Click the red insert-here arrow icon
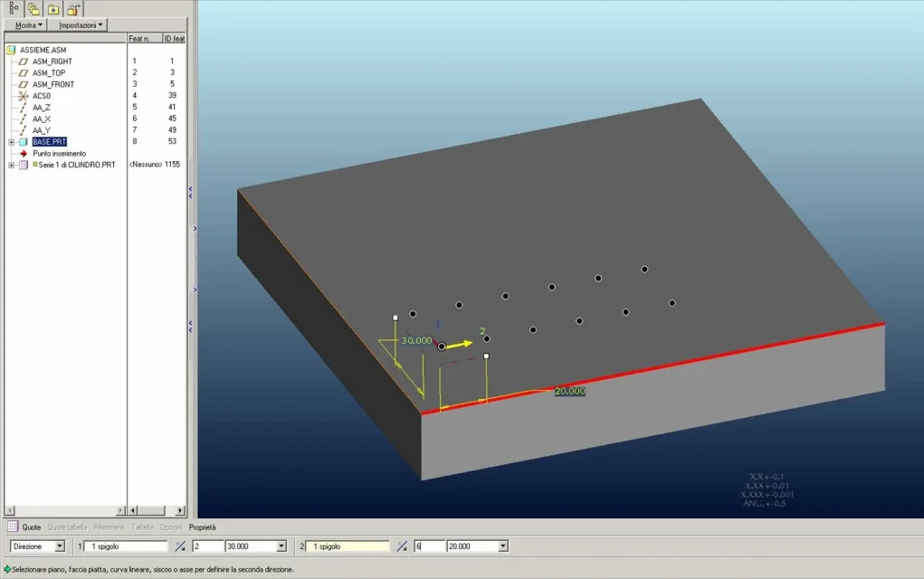This screenshot has width=924, height=579. pos(24,153)
